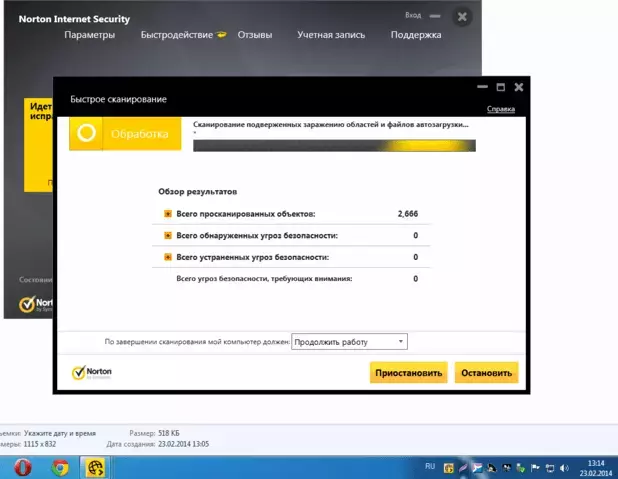The width and height of the screenshot is (618, 479).
Task: Click the yellow arrow icon beside Быстродействие
Action: [222, 35]
